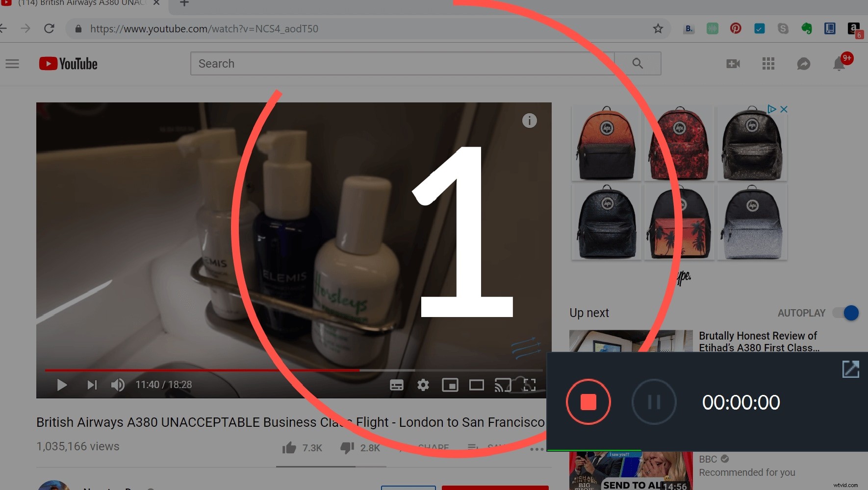The width and height of the screenshot is (868, 490).
Task: Switch to theater mode icon
Action: pos(476,385)
